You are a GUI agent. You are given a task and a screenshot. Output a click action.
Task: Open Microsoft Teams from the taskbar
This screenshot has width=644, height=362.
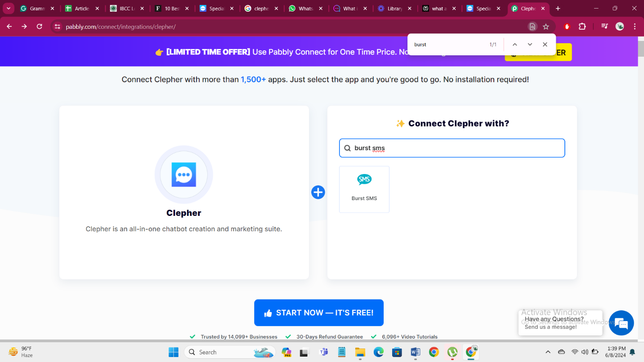pyautogui.click(x=323, y=352)
